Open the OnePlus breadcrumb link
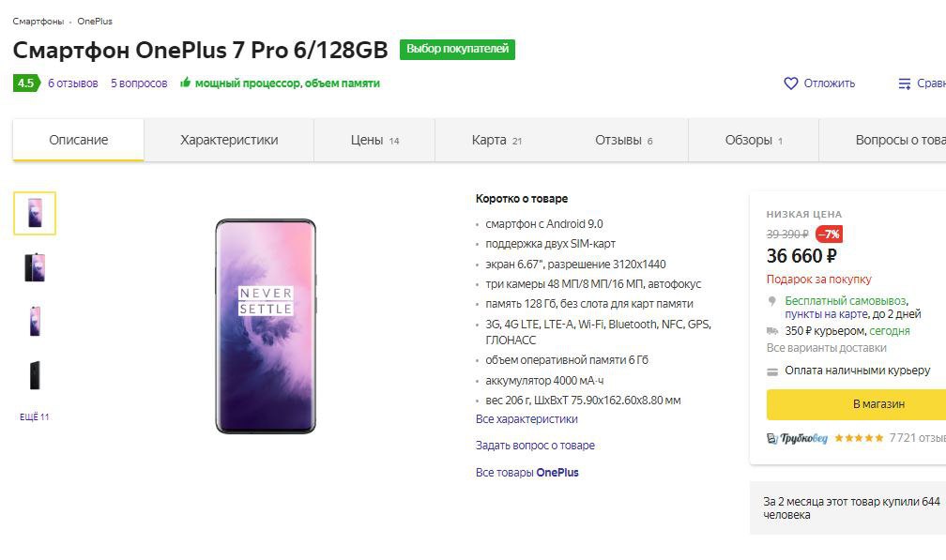Image resolution: width=946 pixels, height=560 pixels. [95, 21]
